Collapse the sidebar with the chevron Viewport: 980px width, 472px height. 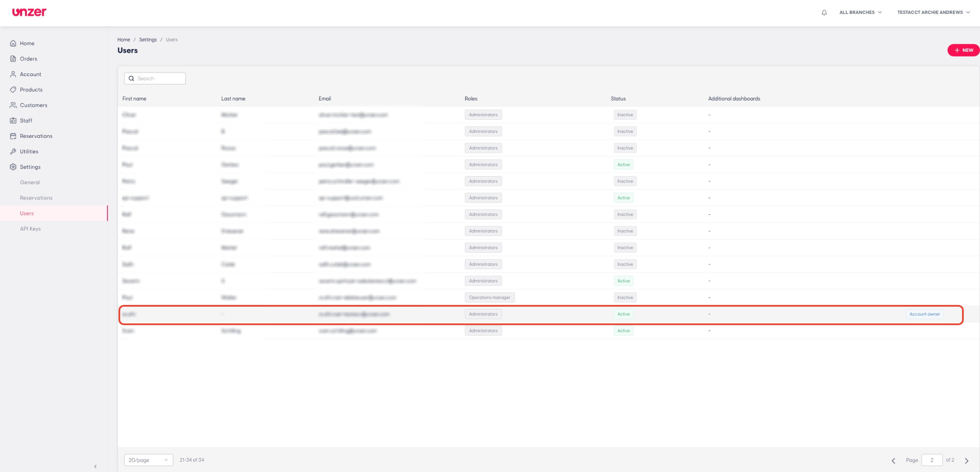click(95, 466)
